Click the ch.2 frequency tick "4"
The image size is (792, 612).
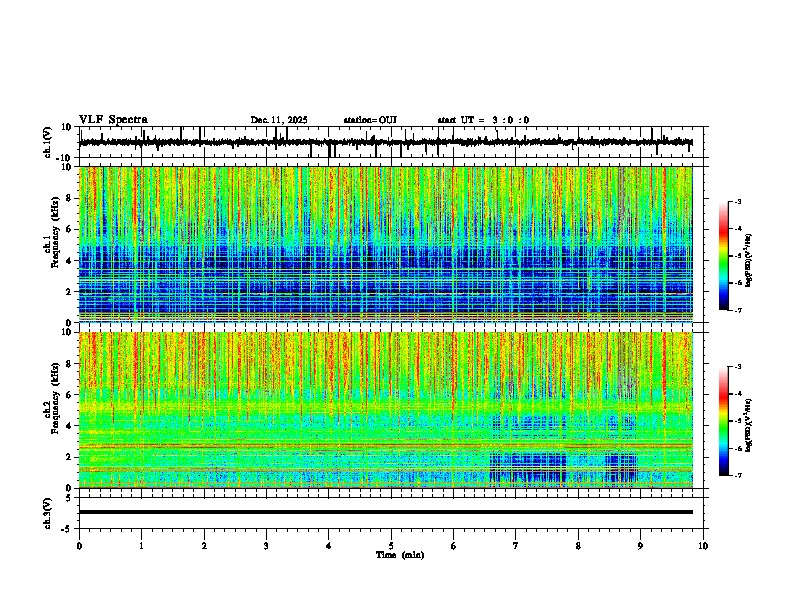pyautogui.click(x=71, y=426)
